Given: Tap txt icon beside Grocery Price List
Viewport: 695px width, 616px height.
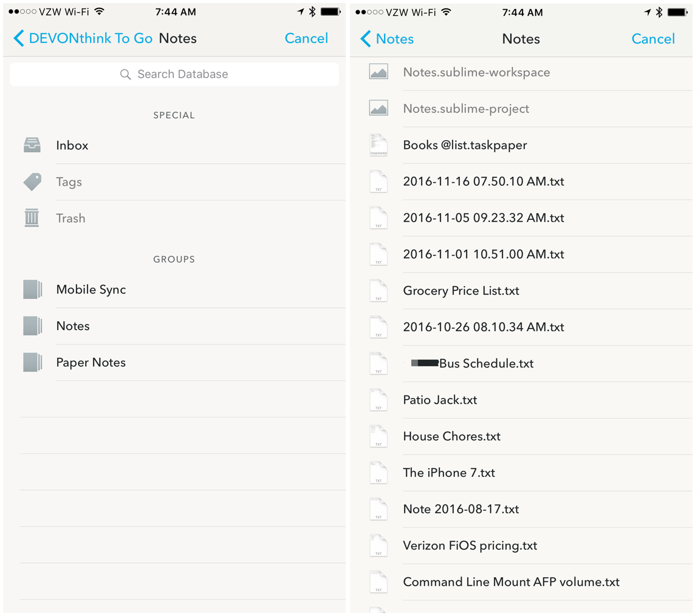Looking at the screenshot, I should point(378,290).
